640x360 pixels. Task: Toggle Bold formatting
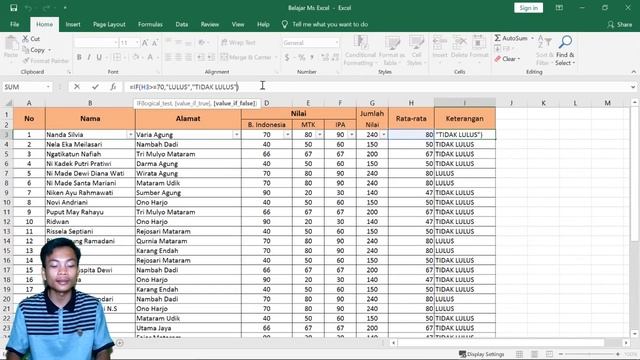point(79,57)
